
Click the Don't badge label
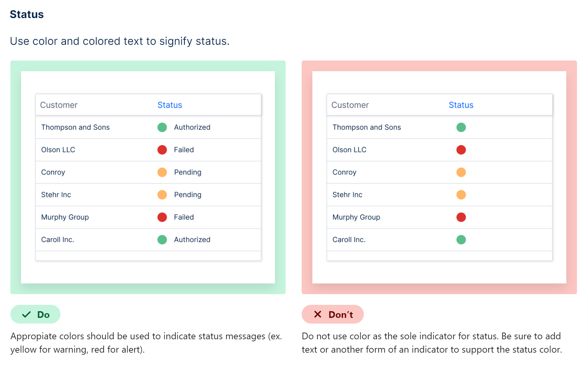[341, 315]
